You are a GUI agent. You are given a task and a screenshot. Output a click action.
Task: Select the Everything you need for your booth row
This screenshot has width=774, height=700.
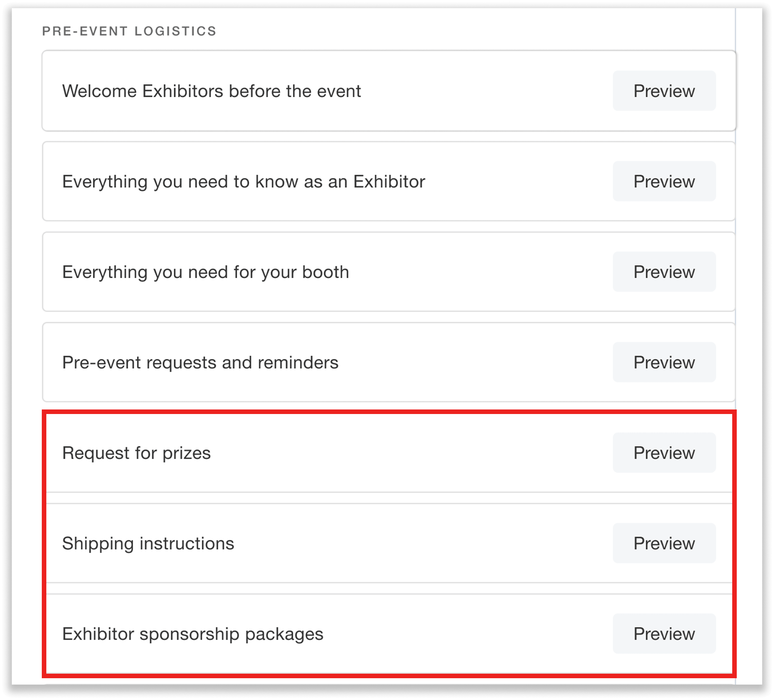click(x=205, y=272)
